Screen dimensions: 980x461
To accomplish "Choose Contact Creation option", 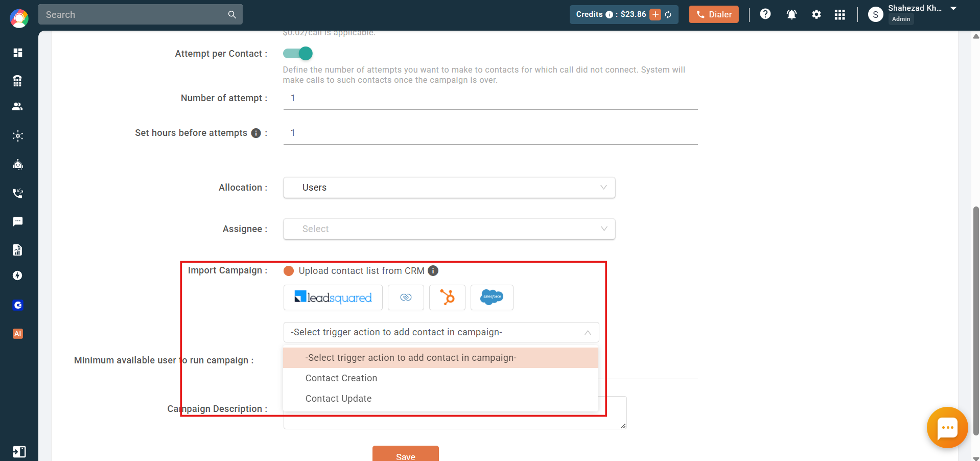I will tap(440, 378).
